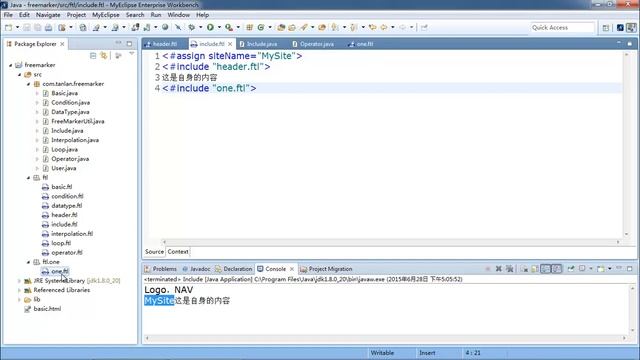
Task: Click the Run external tools icon
Action: [x=229, y=27]
